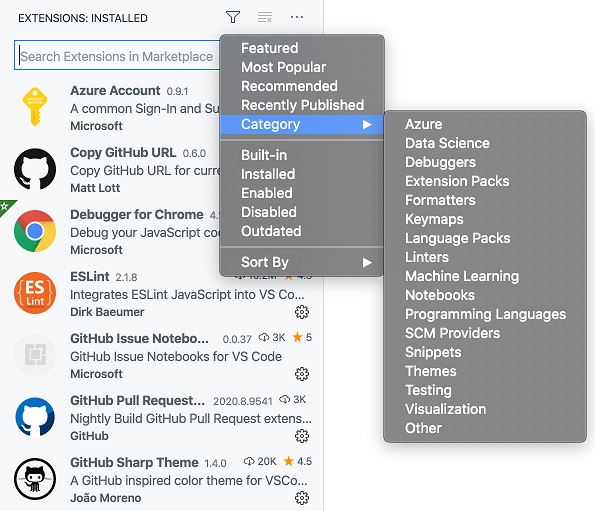Click GitHub Sharp Theme manage gear
Screen dimensions: 595x511
point(302,498)
